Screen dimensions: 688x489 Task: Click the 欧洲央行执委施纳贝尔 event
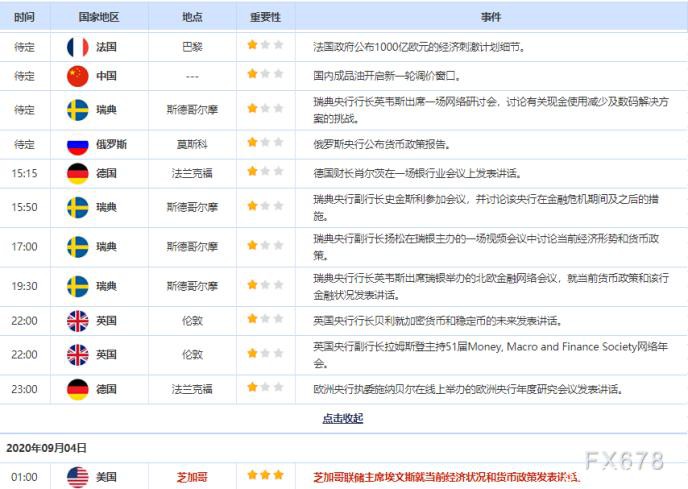pos(468,389)
